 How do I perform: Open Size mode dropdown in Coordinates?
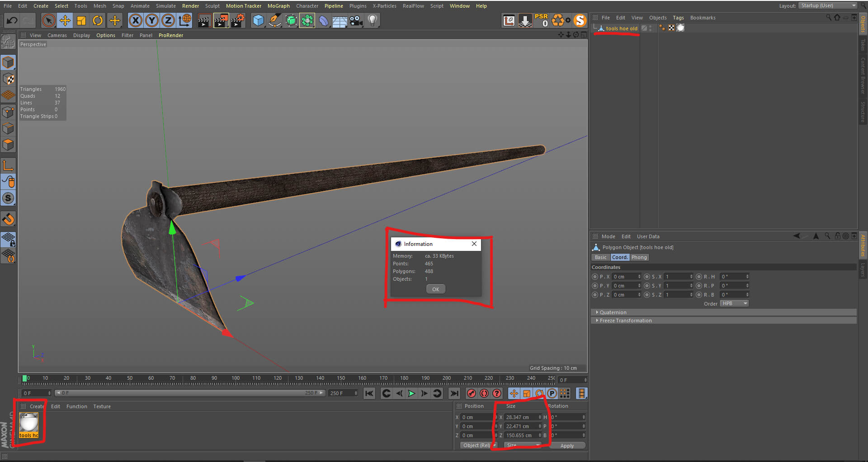click(x=523, y=445)
